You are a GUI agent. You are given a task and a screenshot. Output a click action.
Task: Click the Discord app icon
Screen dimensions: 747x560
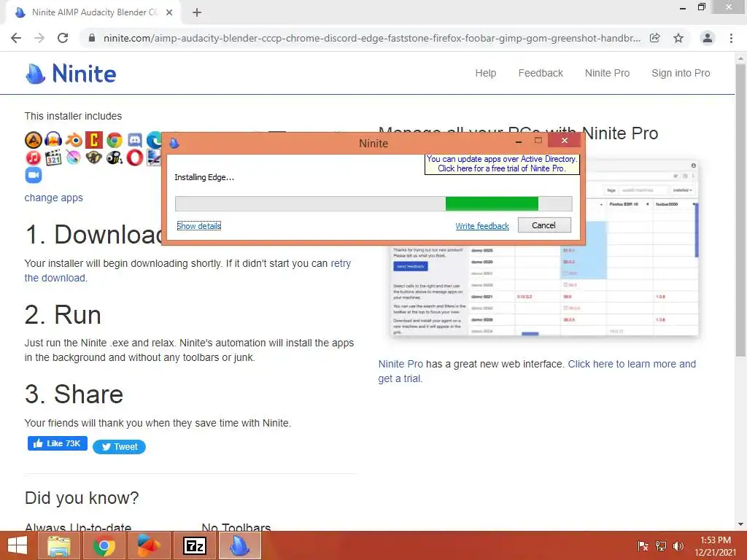(x=135, y=140)
